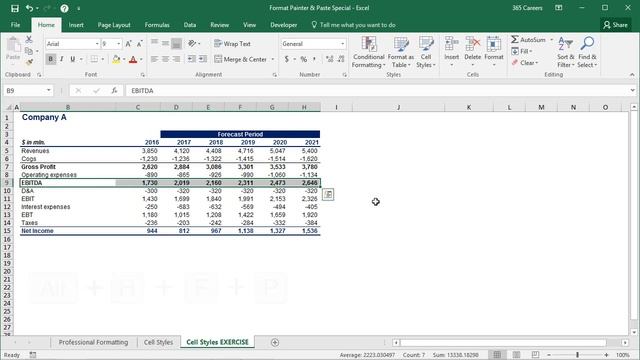The width and height of the screenshot is (640, 360).
Task: Click the Find & Select button
Action: (587, 52)
